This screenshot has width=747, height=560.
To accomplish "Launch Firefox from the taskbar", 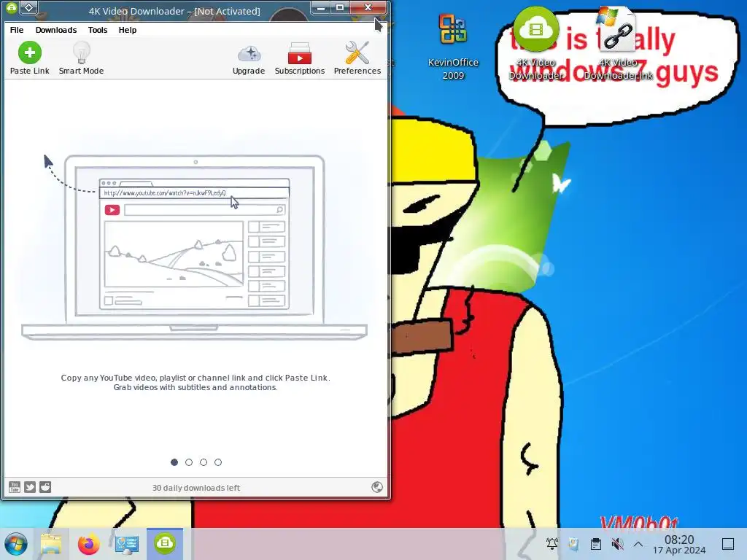I will click(88, 544).
